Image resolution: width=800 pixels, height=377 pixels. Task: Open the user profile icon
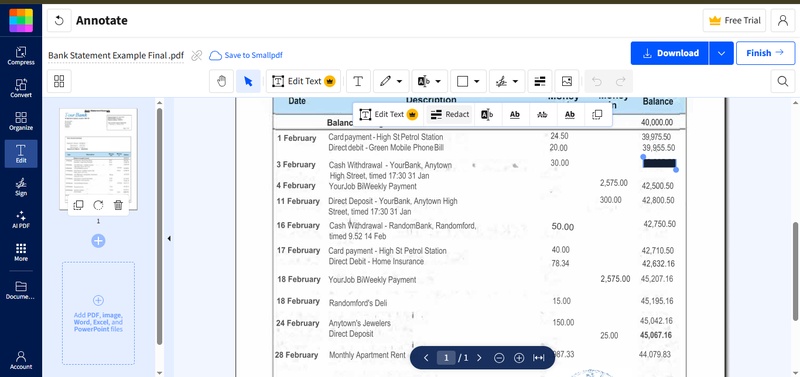pyautogui.click(x=783, y=20)
